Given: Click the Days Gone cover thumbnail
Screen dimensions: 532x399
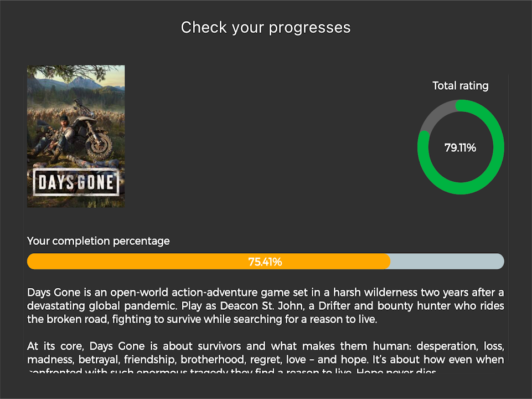Looking at the screenshot, I should pyautogui.click(x=76, y=136).
